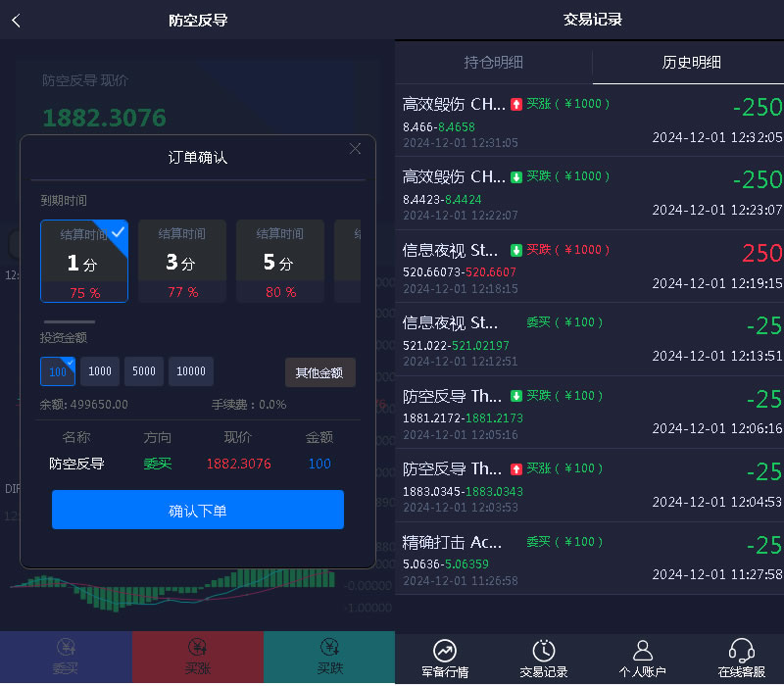Open the 精确打击 record from 11:26:58
The height and width of the screenshot is (686, 784).
[590, 559]
